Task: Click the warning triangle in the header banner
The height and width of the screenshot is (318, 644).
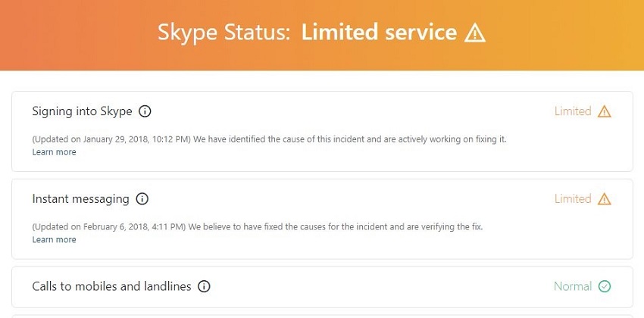Action: pos(474,33)
